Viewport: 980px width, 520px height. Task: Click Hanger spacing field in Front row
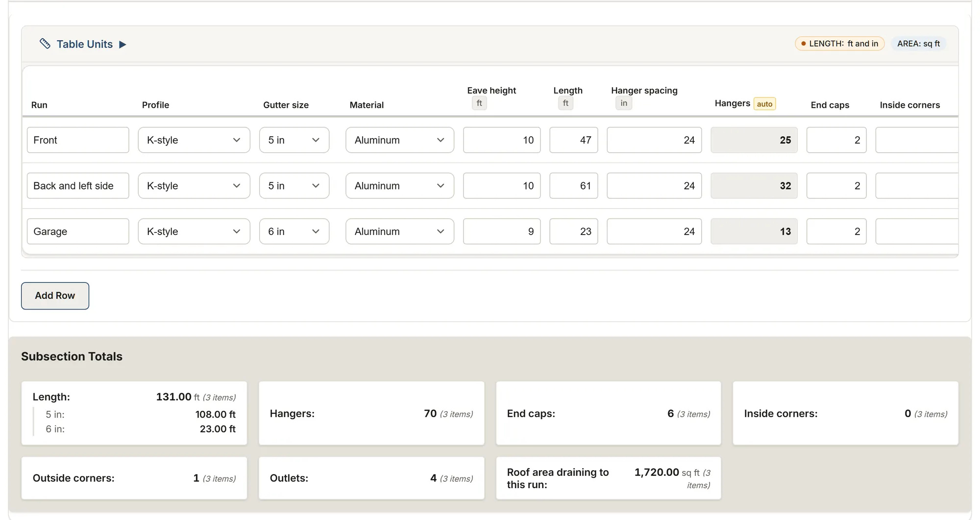coord(654,140)
